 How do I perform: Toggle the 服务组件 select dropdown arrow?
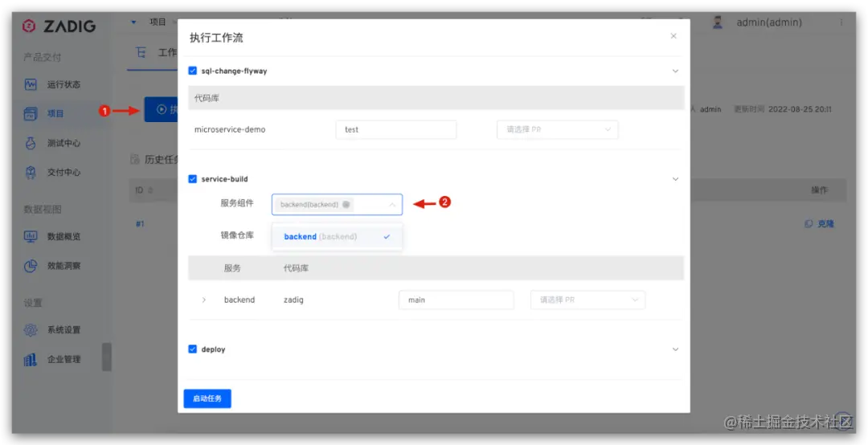(x=392, y=205)
